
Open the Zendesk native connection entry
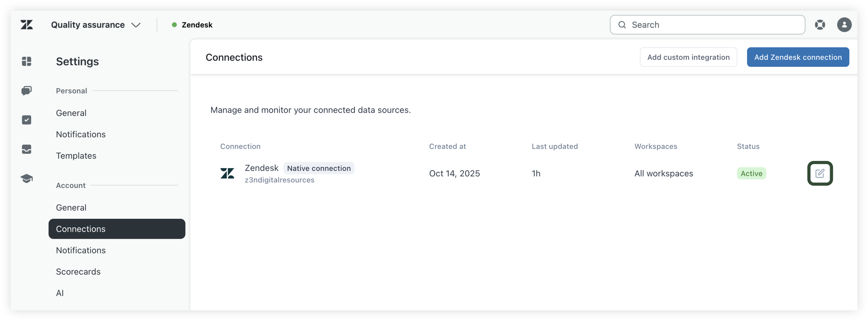[261, 168]
